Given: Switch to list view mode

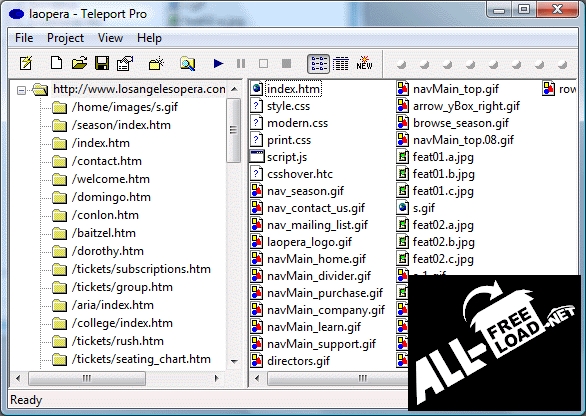Looking at the screenshot, I should click(318, 64).
